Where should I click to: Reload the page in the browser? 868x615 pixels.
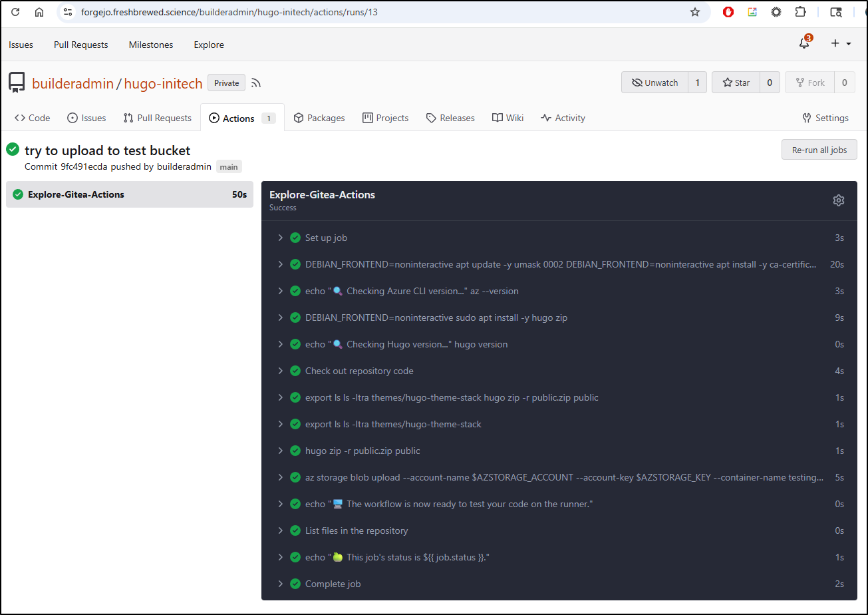pos(15,12)
